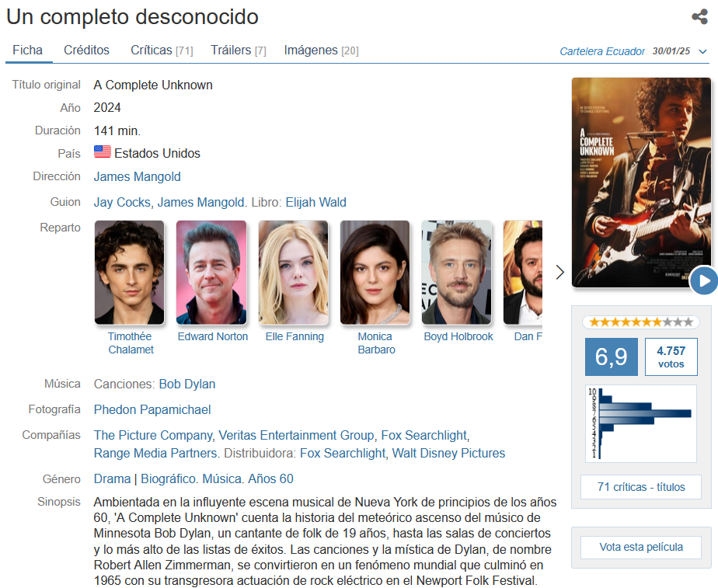Click the star rating bar

point(640,322)
